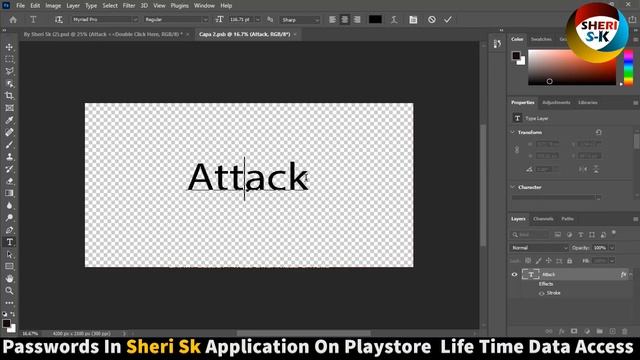Select the Brush tool
The height and width of the screenshot is (360, 640).
[x=9, y=144]
